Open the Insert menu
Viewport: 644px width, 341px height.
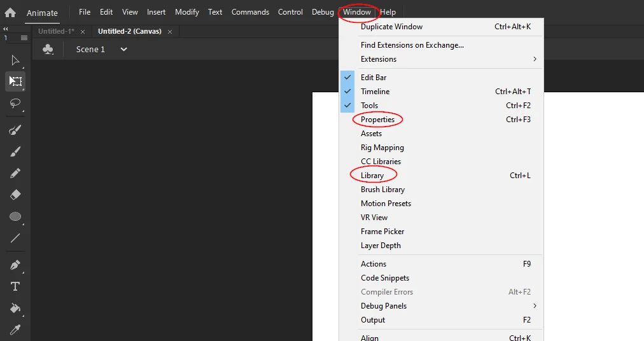click(156, 12)
